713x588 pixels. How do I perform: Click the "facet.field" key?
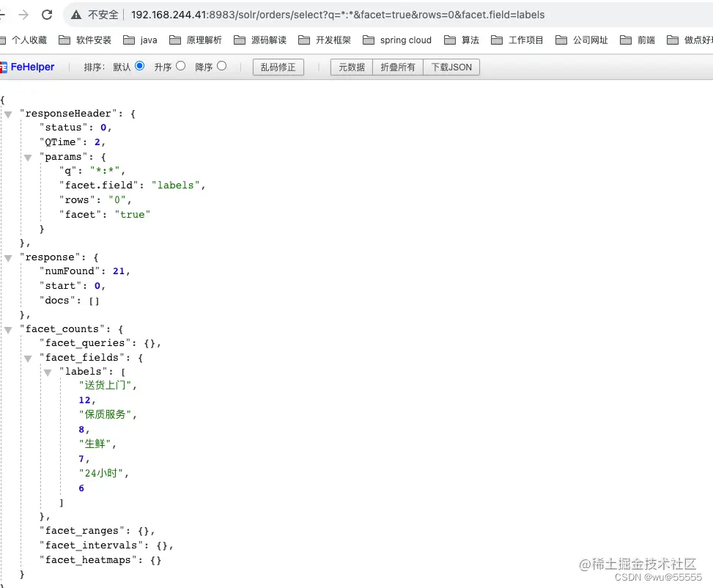tap(99, 185)
